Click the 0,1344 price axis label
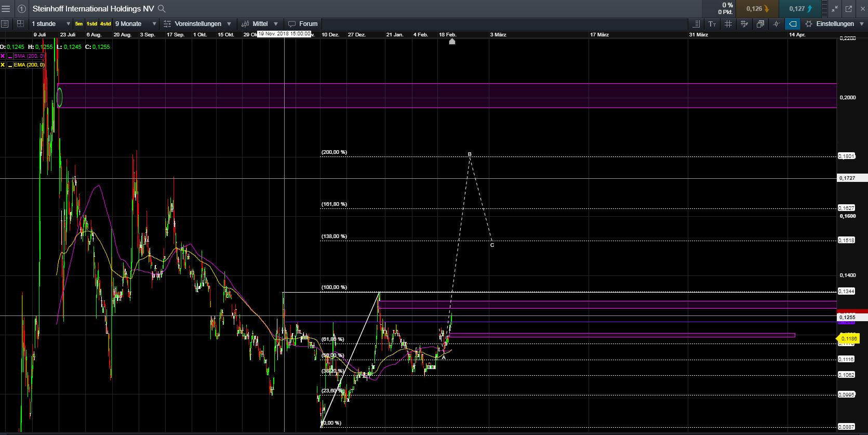This screenshot has width=868, height=435. (846, 292)
